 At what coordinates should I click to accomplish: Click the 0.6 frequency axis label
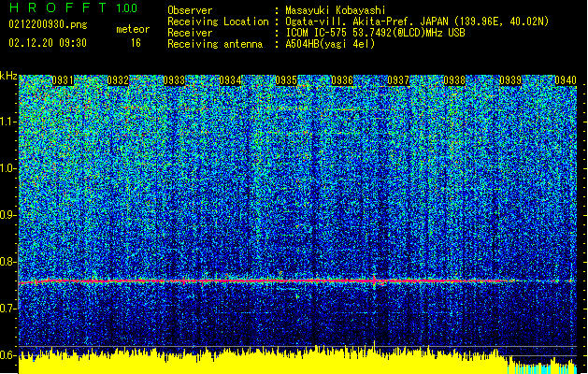pyautogui.click(x=8, y=355)
